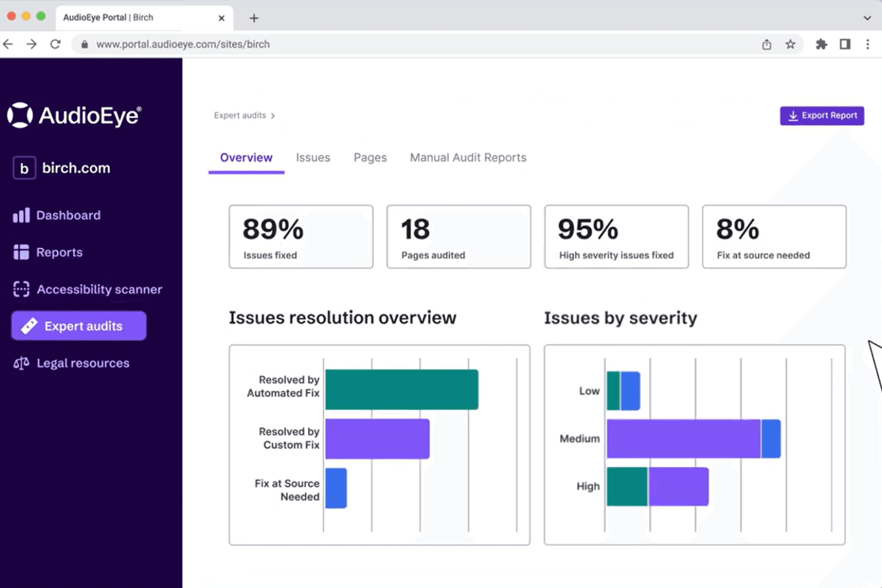Click the birch.com site name
The image size is (882, 588).
pos(76,168)
